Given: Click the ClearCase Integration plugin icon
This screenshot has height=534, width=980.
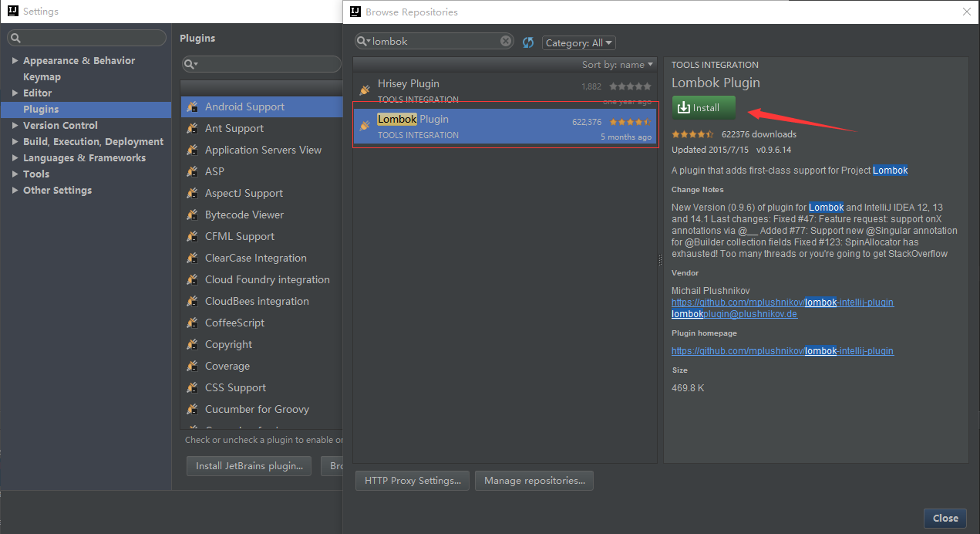Looking at the screenshot, I should coord(192,258).
